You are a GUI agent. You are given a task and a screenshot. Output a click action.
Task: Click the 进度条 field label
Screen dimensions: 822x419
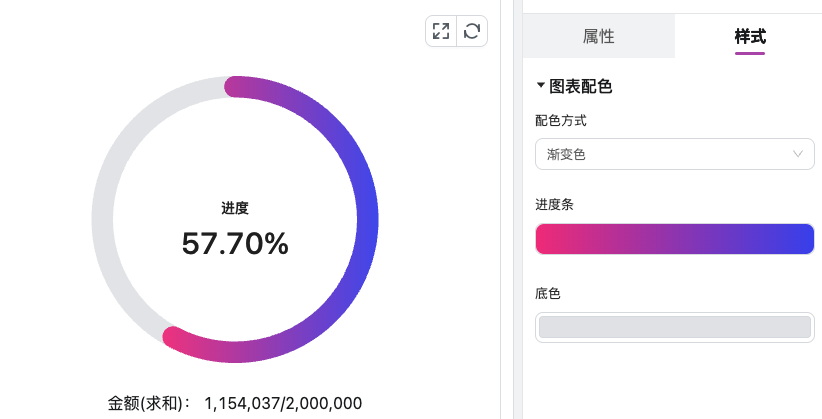[554, 204]
